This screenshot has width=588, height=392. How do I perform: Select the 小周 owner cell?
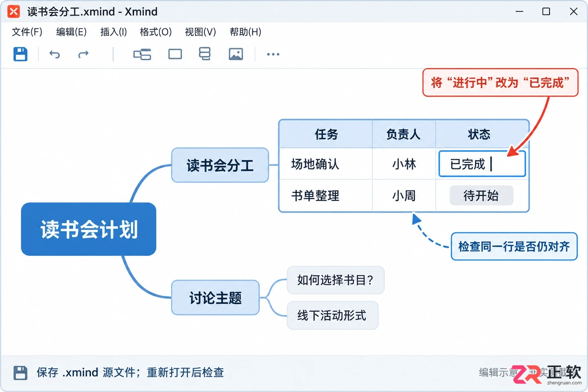click(x=404, y=196)
